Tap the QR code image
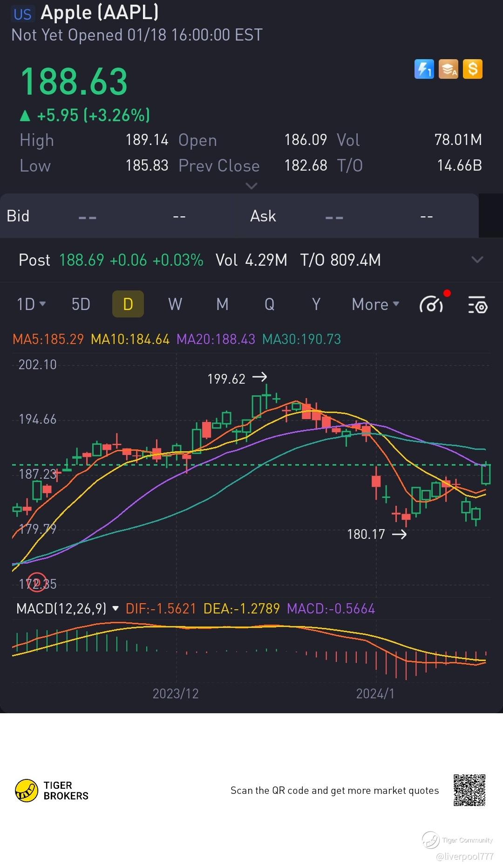 [469, 790]
